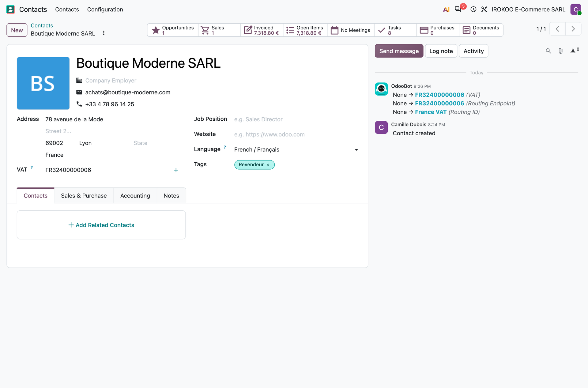Open Tasks stat button
Viewport: 588px width, 388px height.
coord(395,30)
